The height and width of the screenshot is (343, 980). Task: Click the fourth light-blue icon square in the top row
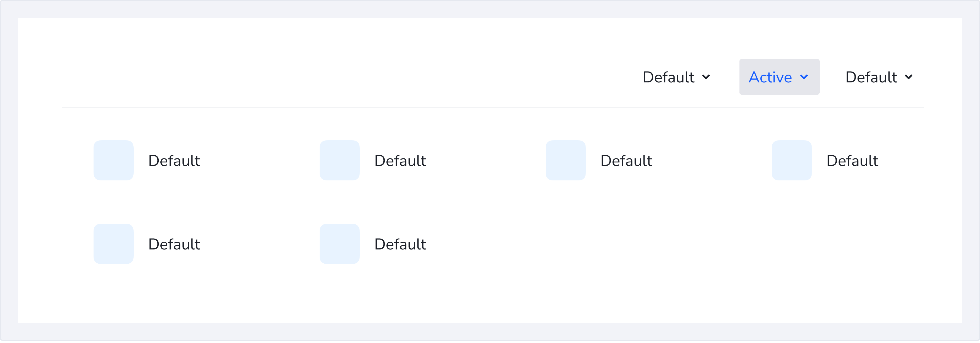[x=791, y=160]
